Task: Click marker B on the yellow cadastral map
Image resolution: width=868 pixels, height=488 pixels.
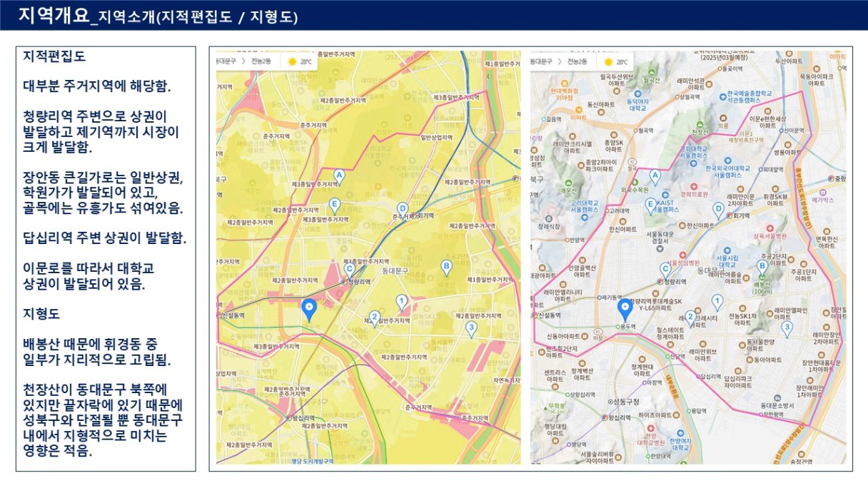Action: 446,267
